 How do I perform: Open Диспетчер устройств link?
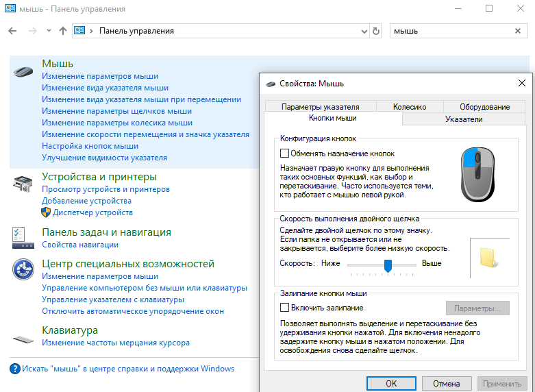92,212
